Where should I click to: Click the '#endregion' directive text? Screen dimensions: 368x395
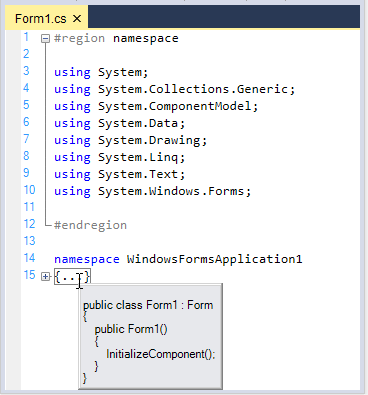(90, 225)
